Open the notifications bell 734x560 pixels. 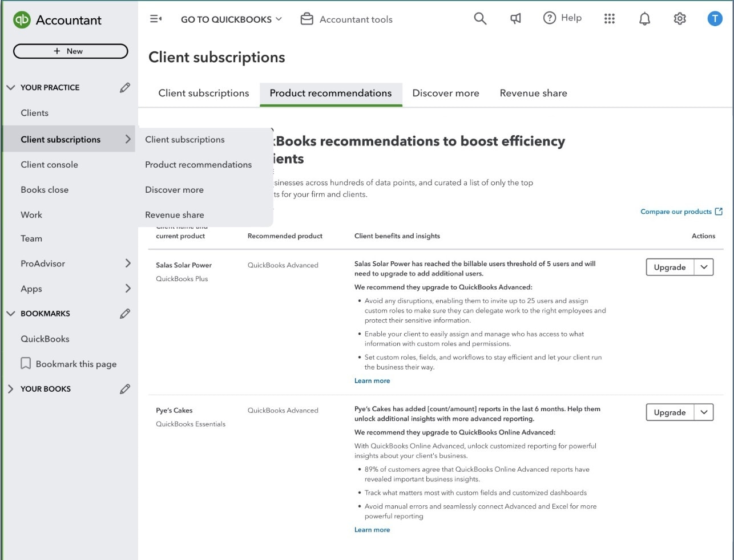644,19
